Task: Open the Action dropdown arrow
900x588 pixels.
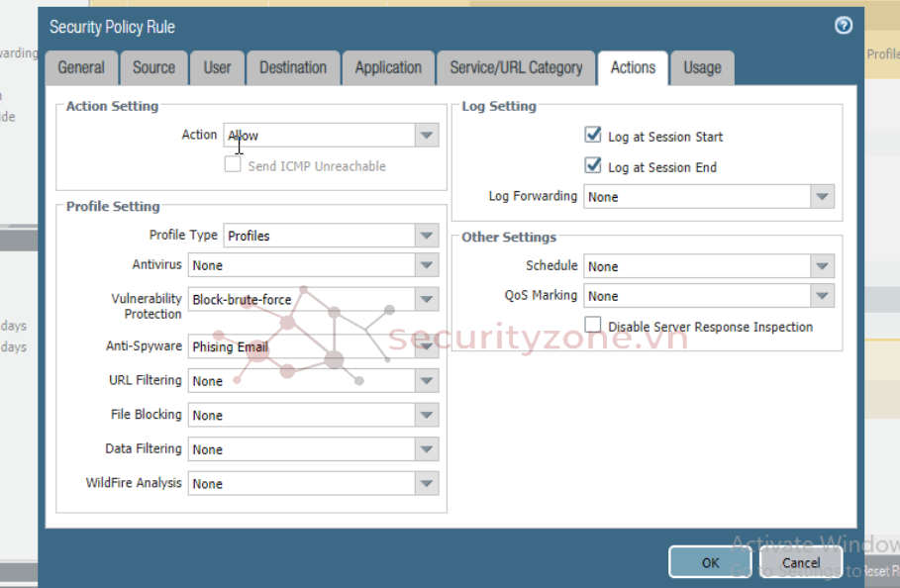Action: pyautogui.click(x=427, y=136)
